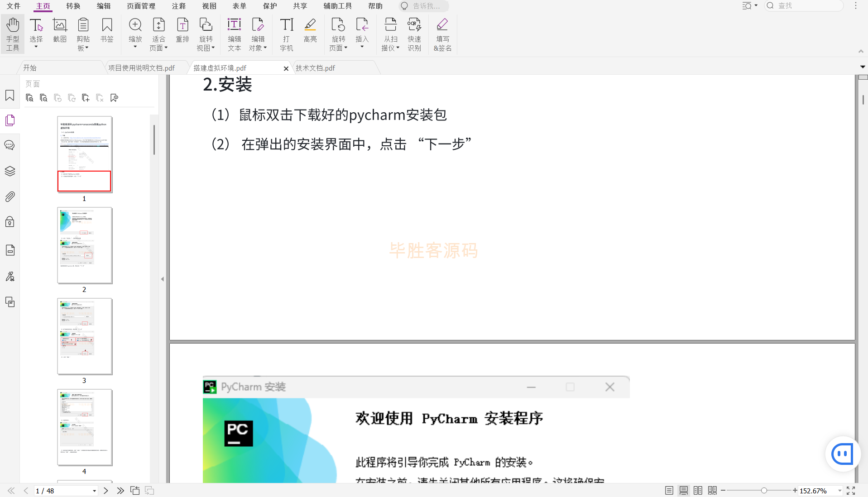Switch to the Edit (编辑) ribbon tab

tap(104, 6)
